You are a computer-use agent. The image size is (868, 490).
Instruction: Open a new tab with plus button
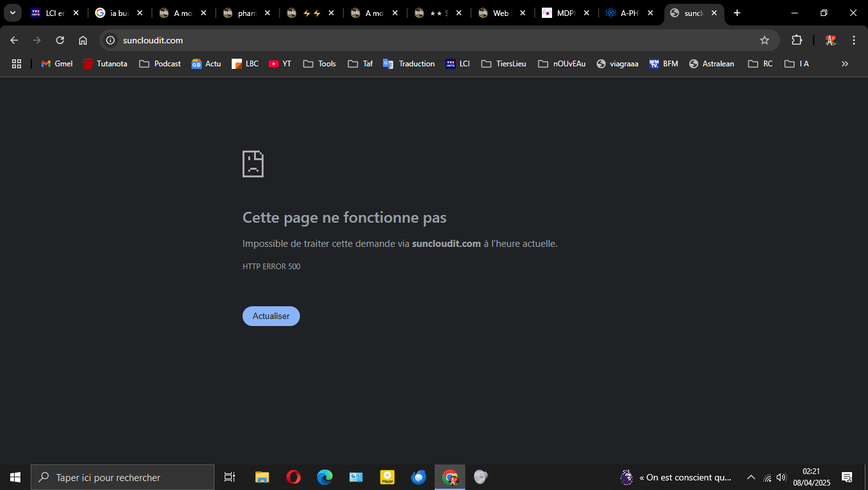tap(737, 13)
